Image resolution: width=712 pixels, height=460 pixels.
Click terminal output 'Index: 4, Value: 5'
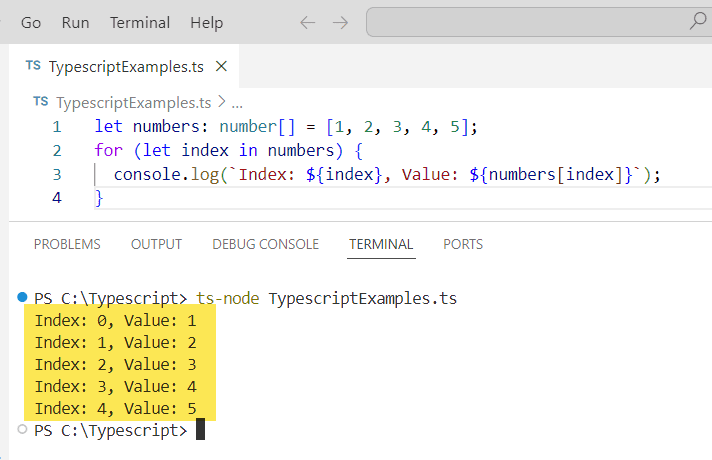pos(116,409)
